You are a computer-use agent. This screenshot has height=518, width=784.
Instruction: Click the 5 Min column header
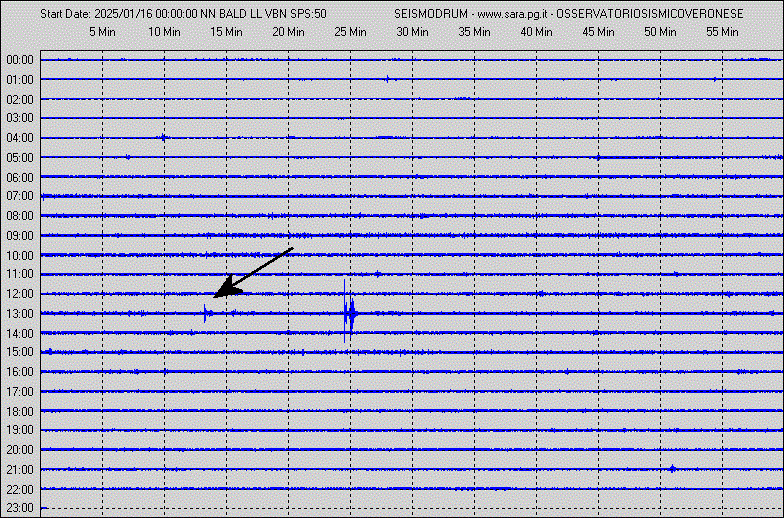(102, 32)
